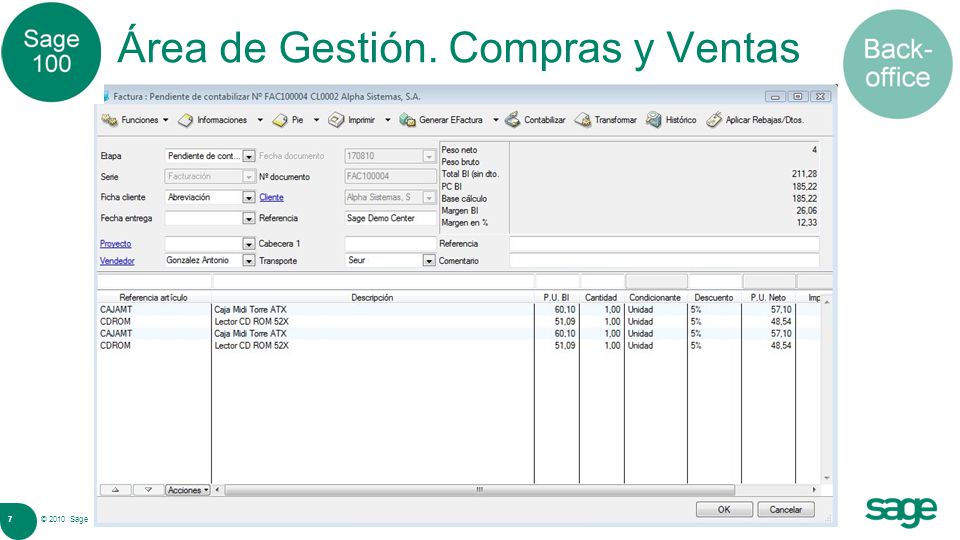Click the Contabilizar icon

click(x=512, y=120)
